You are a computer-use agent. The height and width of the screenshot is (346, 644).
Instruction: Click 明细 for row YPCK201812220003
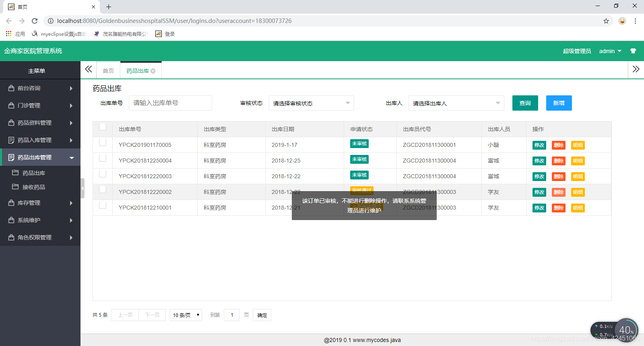(x=578, y=177)
